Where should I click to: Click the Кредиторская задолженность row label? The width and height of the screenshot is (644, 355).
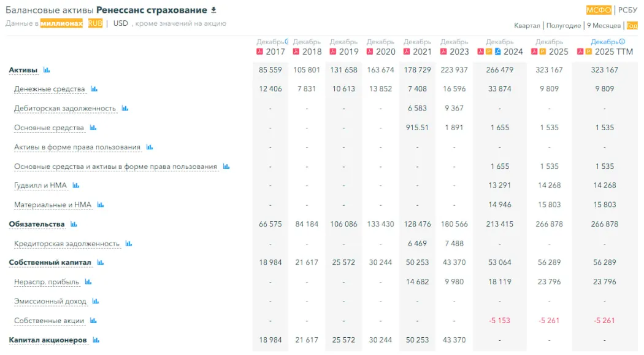click(x=67, y=244)
